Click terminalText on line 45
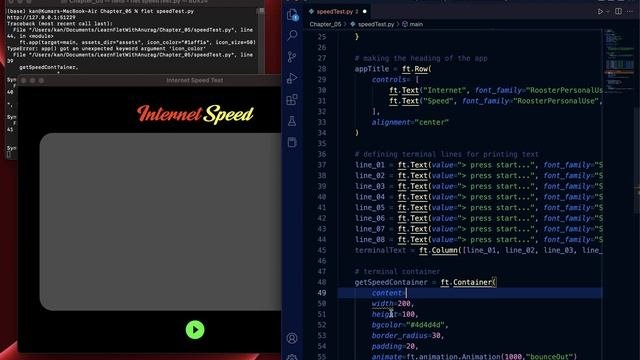 click(x=380, y=250)
